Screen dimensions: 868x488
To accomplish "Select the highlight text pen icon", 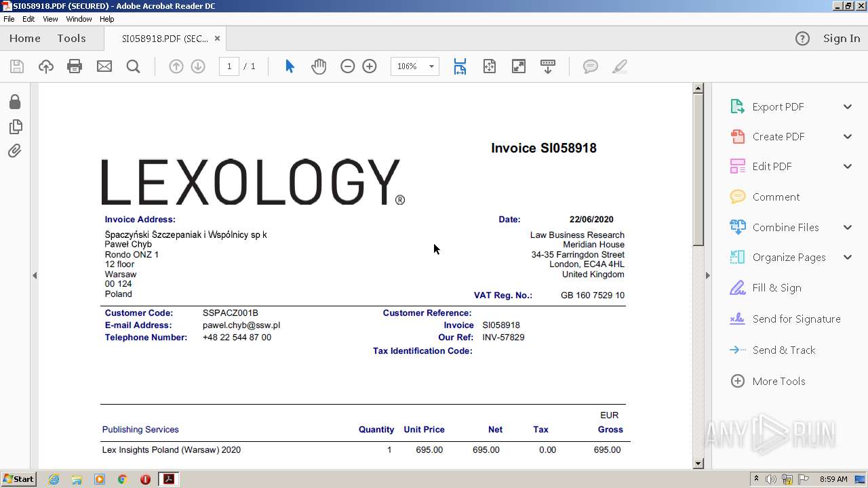I will 619,66.
